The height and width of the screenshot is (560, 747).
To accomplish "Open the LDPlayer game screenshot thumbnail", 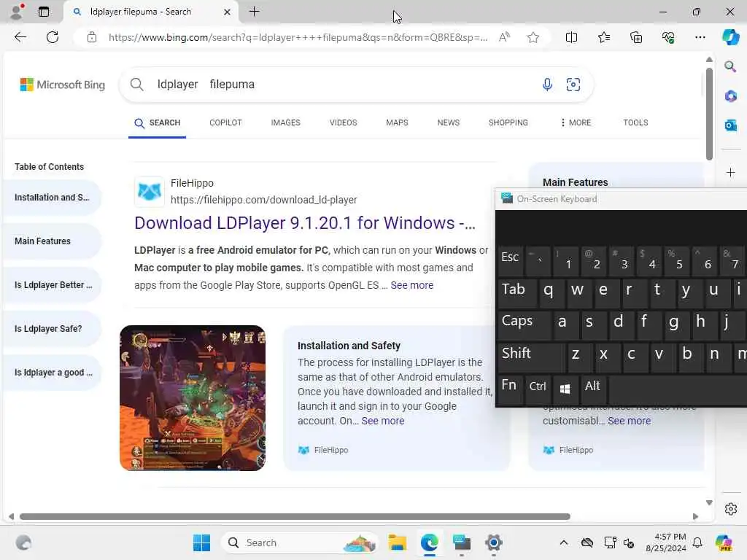I will (193, 398).
